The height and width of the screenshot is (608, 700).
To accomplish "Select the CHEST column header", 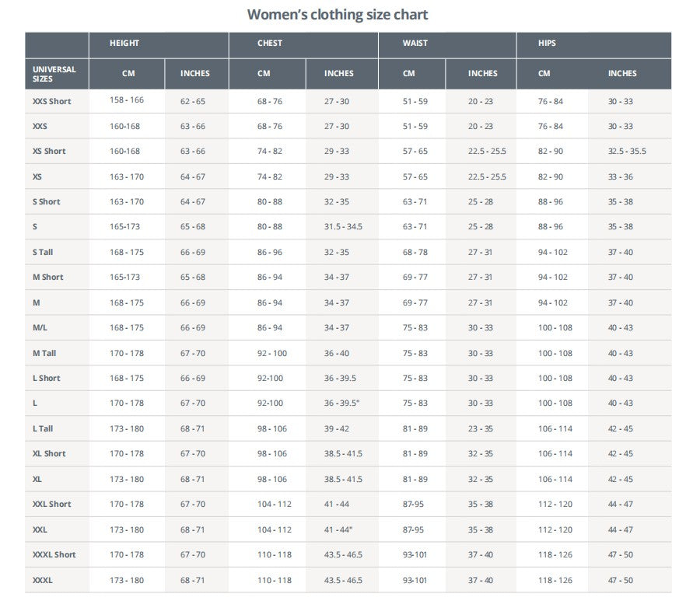I will [270, 44].
